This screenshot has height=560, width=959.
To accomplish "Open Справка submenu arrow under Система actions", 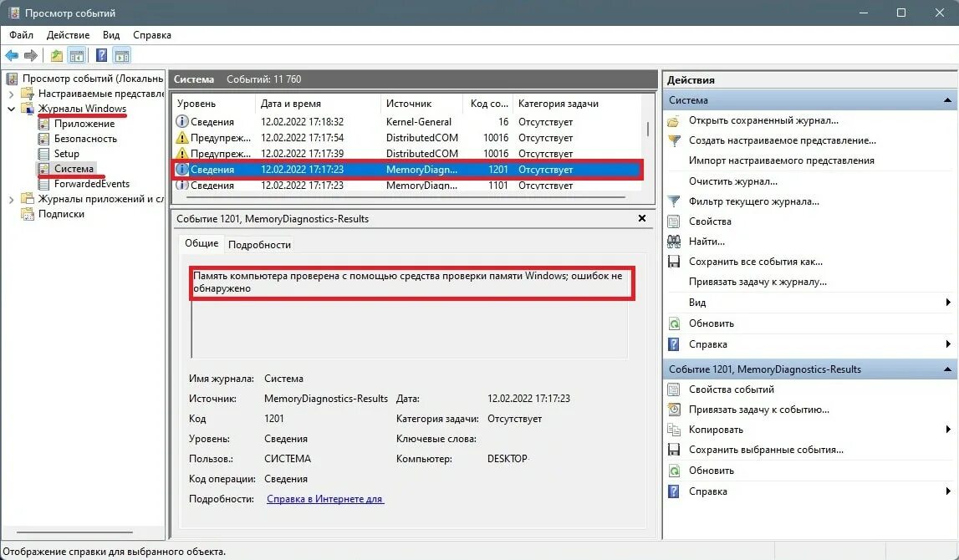I will pos(948,344).
